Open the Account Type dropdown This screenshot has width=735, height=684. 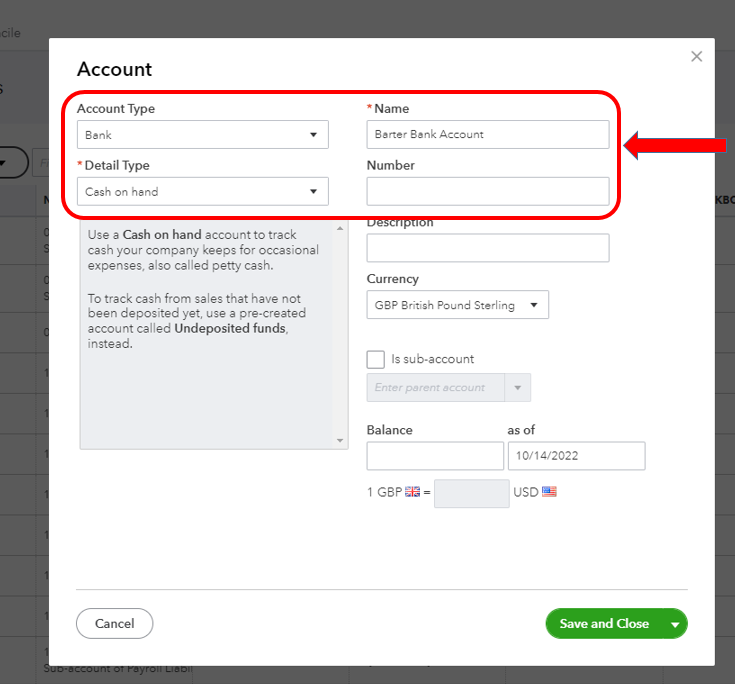pyautogui.click(x=203, y=134)
